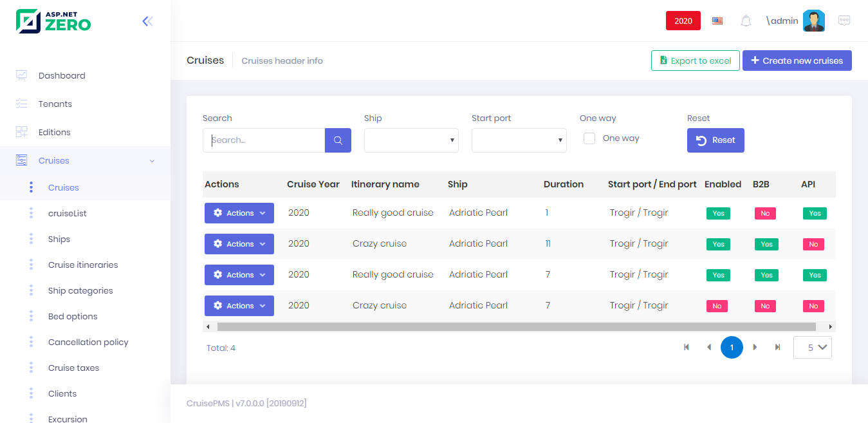Click API No badge for duration 11 row

813,244
